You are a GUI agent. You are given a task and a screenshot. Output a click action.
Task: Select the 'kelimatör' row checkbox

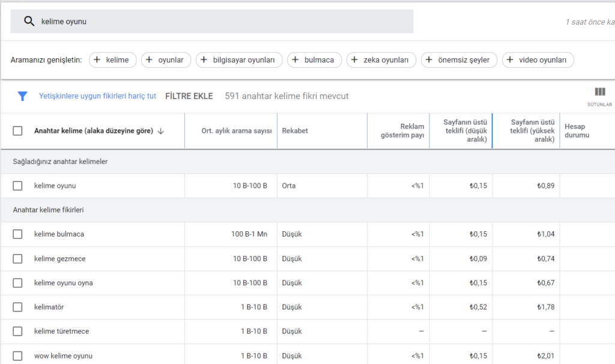tap(17, 307)
